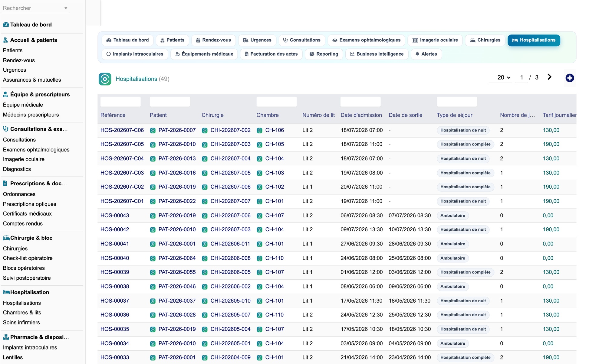The image size is (589, 364).
Task: Select the Urgences tab in top bar
Action: (x=257, y=40)
